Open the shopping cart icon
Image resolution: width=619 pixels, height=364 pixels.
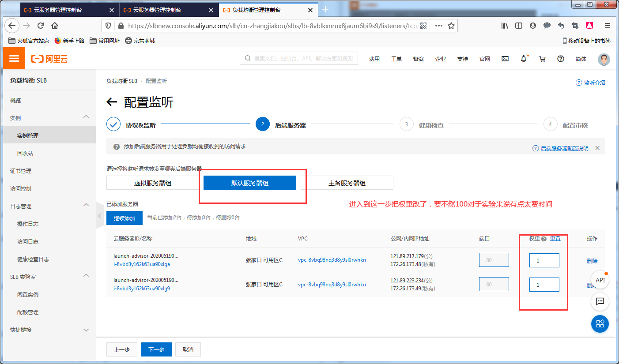coord(542,58)
